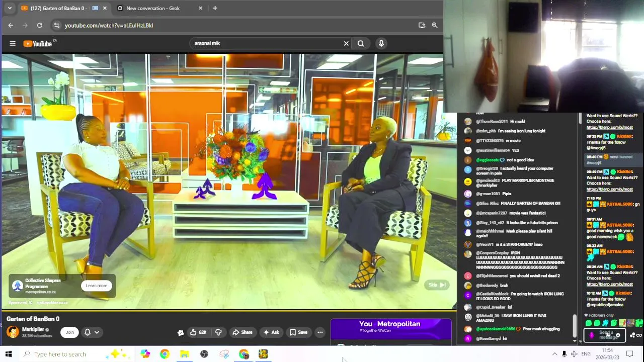Open the YouTube hamburger guide menu

point(13,44)
